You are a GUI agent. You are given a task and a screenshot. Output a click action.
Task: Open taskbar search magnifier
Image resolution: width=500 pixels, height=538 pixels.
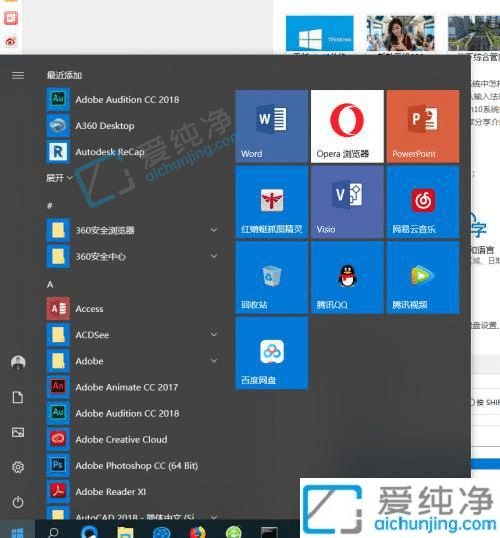coord(53,532)
